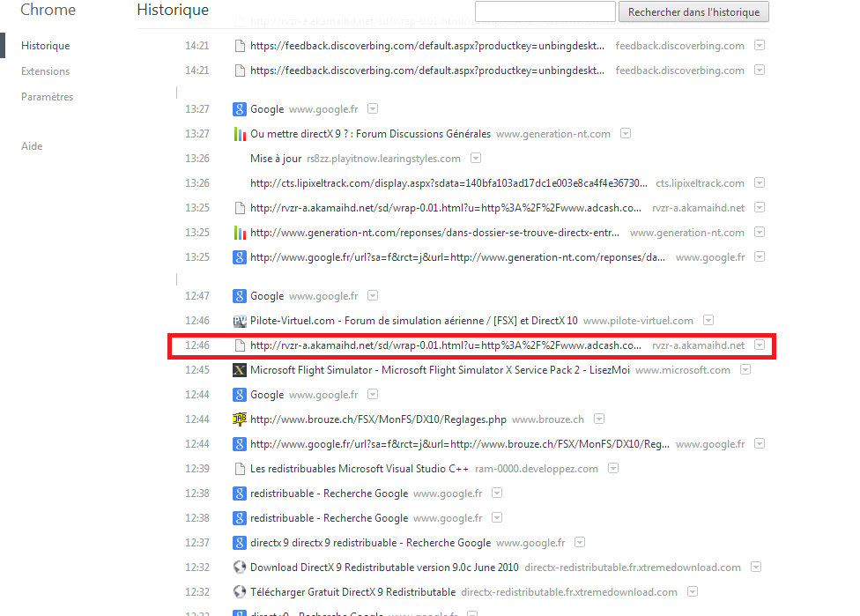The image size is (860, 616).
Task: Click the Microsoft Flight Simulator X favicon
Action: [x=239, y=370]
